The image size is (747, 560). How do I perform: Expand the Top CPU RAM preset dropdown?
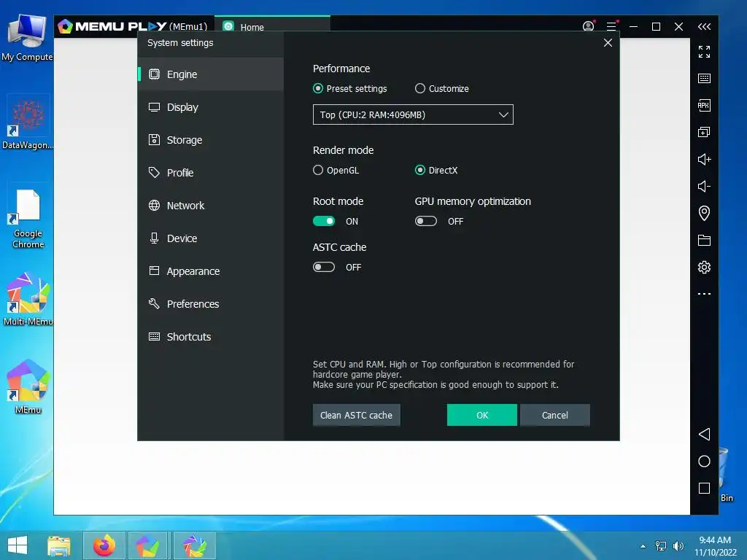(413, 114)
